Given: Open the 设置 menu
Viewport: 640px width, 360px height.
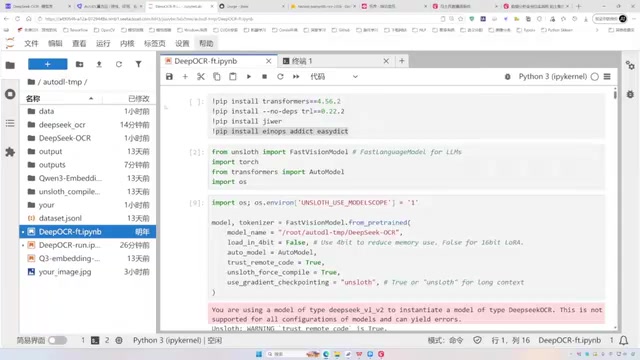Looking at the screenshot, I should (182, 44).
